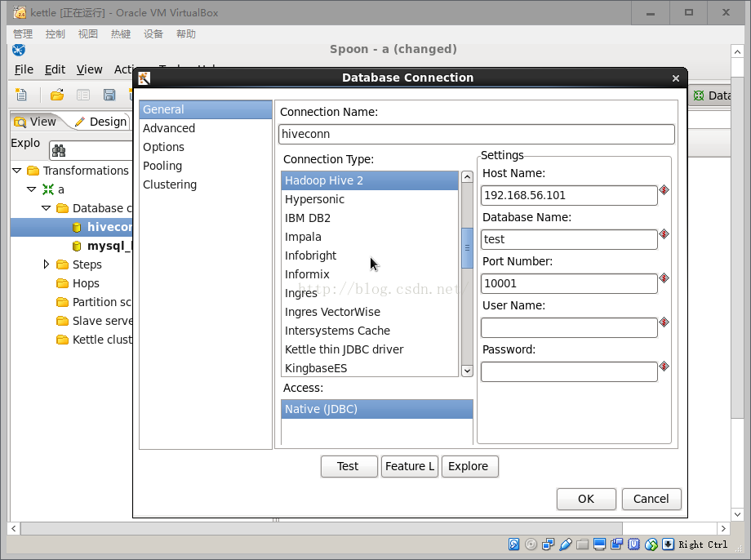
Task: Click the Host Name input field
Action: coord(569,195)
